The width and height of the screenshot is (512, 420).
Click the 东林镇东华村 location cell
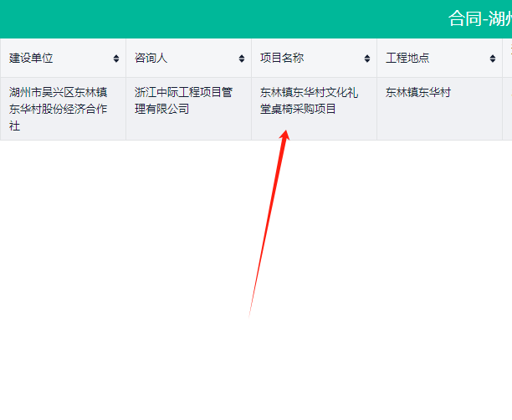pyautogui.click(x=418, y=92)
